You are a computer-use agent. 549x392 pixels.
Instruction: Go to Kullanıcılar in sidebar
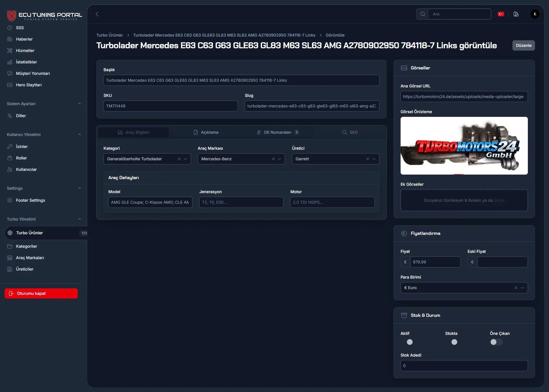(26, 169)
